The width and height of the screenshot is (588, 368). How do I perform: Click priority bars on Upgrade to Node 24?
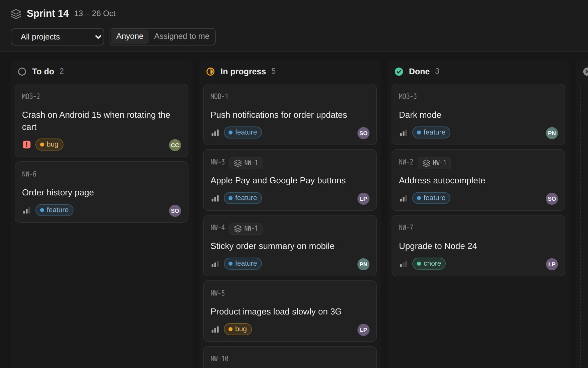[404, 264]
